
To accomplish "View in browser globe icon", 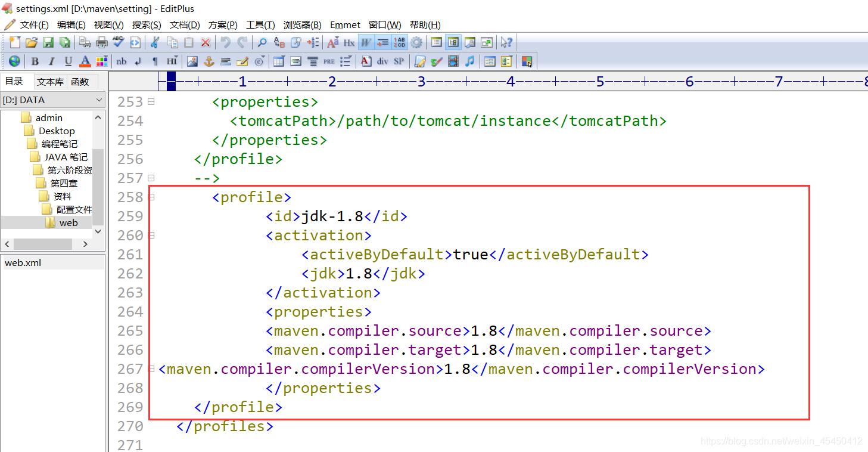I will click(x=15, y=61).
